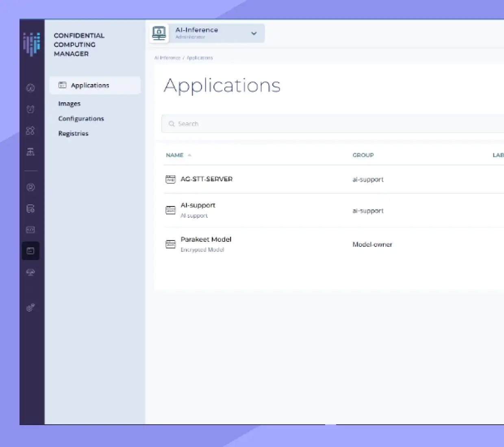Open the AI-Inference administrator dropdown
Screen dimensions: 504x447
[x=254, y=33]
